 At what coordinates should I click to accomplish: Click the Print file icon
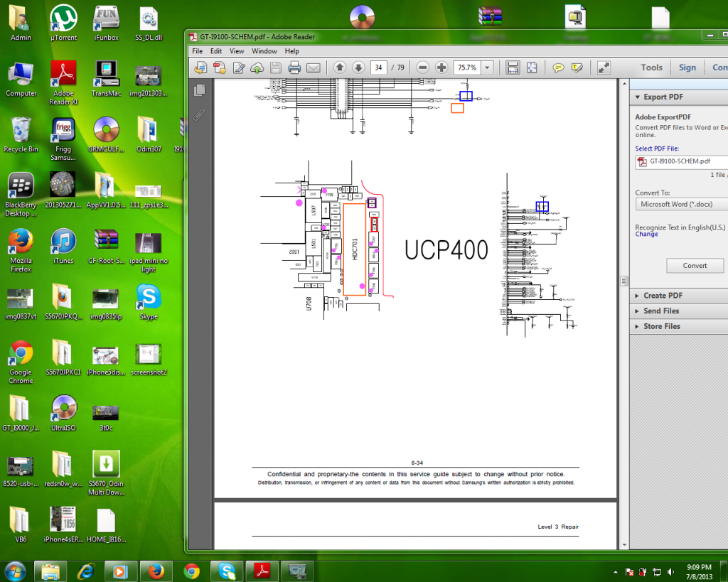pos(294,68)
